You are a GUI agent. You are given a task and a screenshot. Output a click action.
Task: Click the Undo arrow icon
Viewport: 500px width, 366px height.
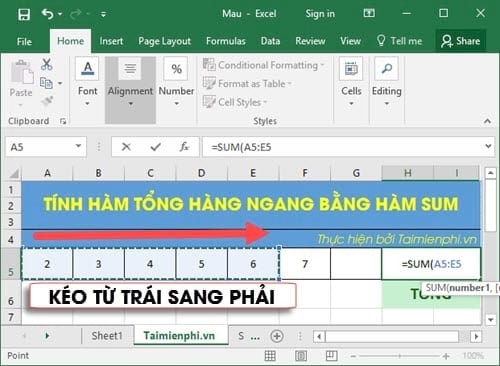47,14
